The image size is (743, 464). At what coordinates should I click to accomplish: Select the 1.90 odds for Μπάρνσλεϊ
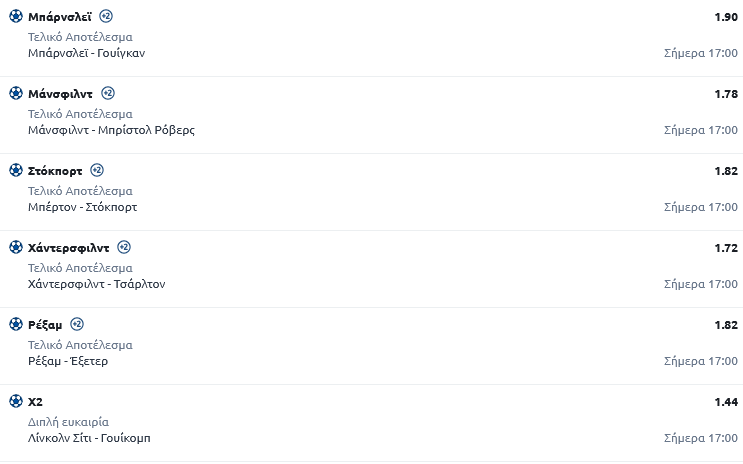[x=724, y=17]
